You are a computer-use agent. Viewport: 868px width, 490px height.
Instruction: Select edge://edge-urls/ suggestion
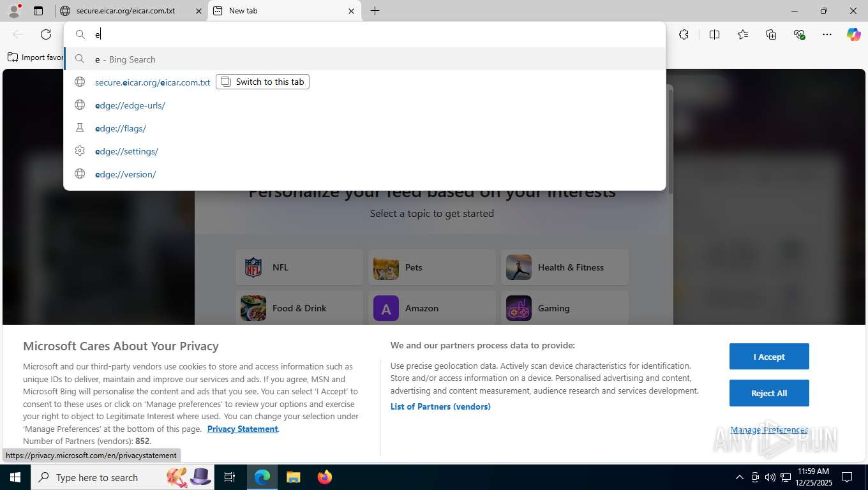click(365, 105)
